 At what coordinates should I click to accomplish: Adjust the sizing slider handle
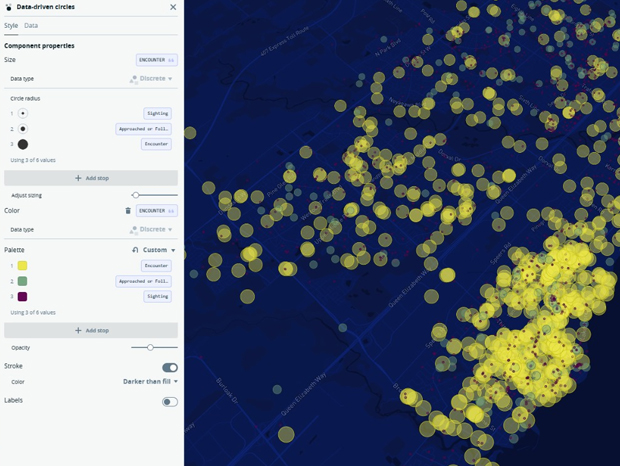[136, 195]
